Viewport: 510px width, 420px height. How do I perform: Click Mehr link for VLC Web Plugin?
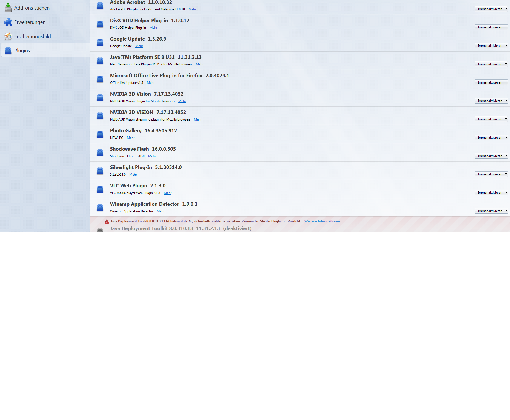click(168, 193)
